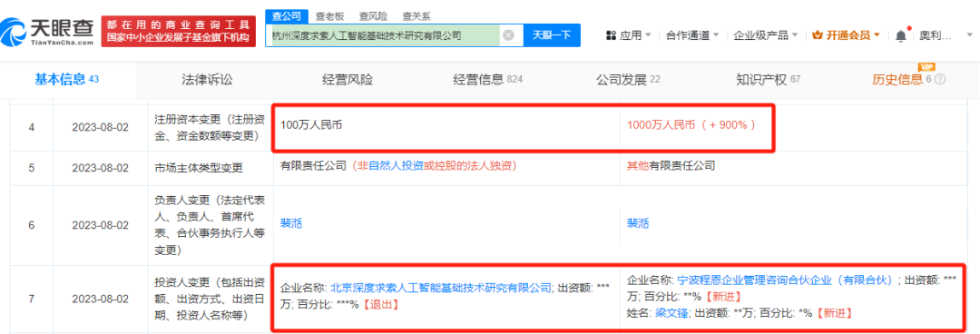Click the 裴湉 link in the after-change column
Image resolution: width=980 pixels, height=334 pixels.
click(638, 223)
